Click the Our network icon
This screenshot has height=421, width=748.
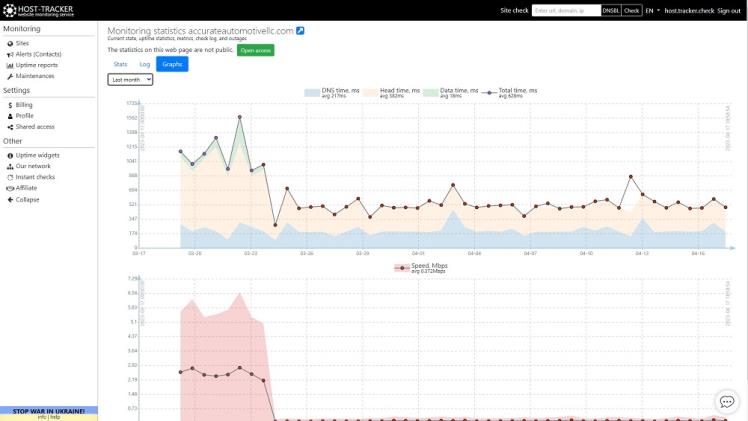pos(10,166)
